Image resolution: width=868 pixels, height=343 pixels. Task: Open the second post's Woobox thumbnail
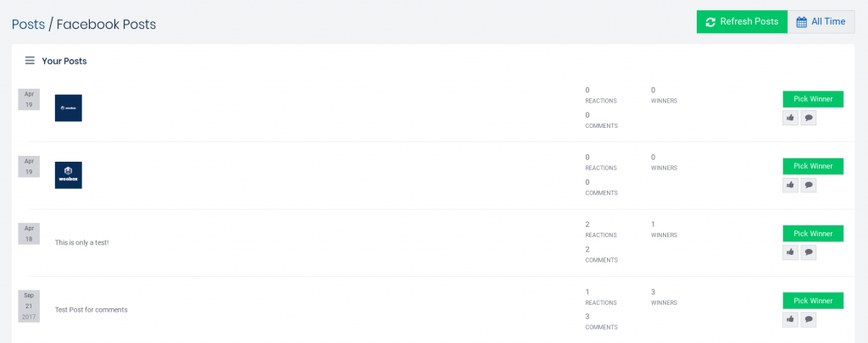coord(69,174)
